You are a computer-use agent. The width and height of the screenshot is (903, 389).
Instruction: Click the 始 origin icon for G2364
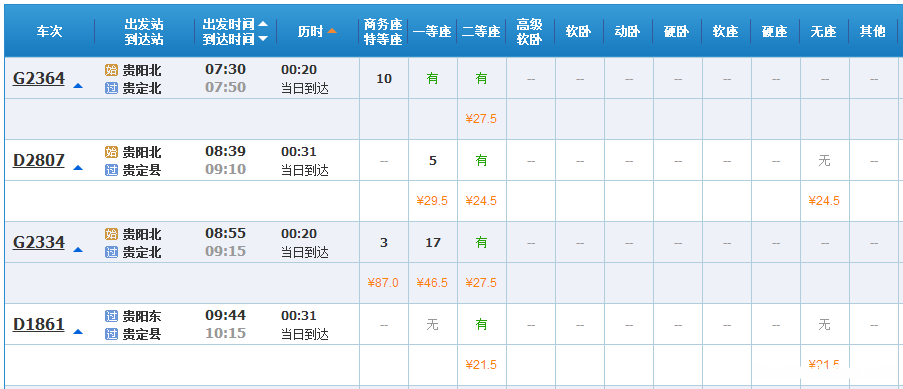(111, 70)
